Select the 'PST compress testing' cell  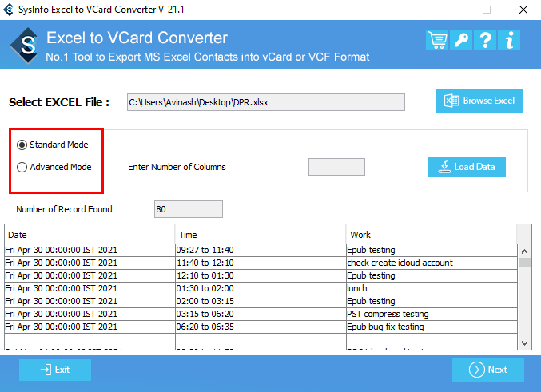click(432, 314)
